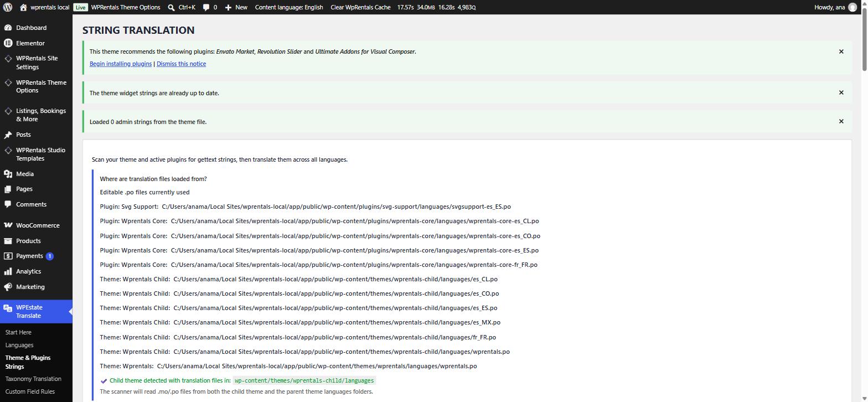Click the wprentals-core-es_CL.po path line
868x402 pixels.
tap(319, 221)
